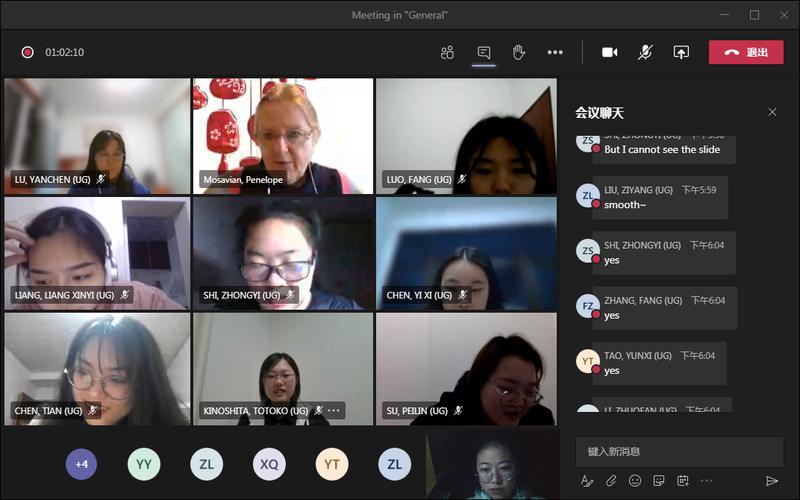The height and width of the screenshot is (500, 800).
Task: Select the ZL avatar right of YT
Action: point(394,464)
